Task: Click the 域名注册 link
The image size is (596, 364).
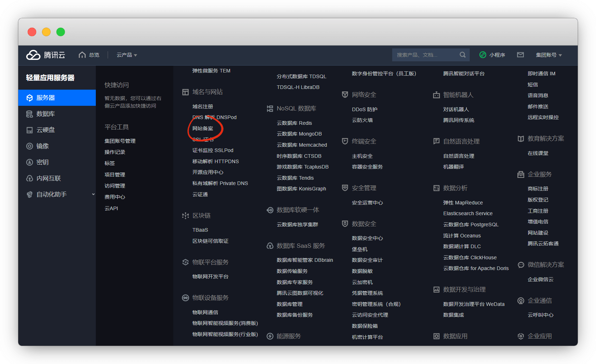Action: (x=203, y=107)
